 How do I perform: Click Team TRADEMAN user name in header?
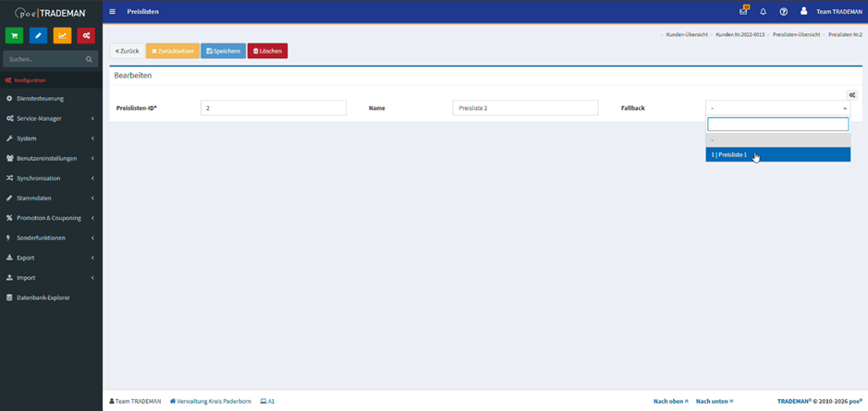point(838,12)
